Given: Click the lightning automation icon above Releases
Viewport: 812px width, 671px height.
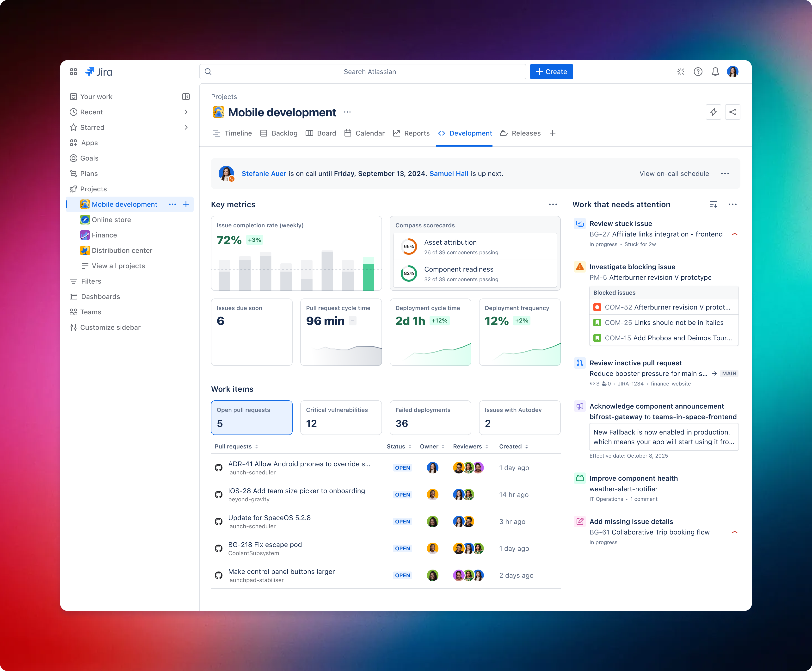Looking at the screenshot, I should 714,112.
